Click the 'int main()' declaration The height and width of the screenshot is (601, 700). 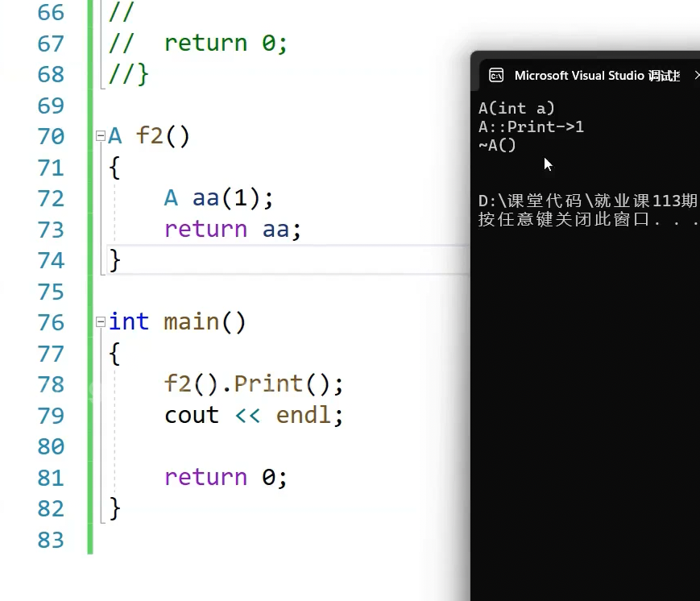point(177,322)
